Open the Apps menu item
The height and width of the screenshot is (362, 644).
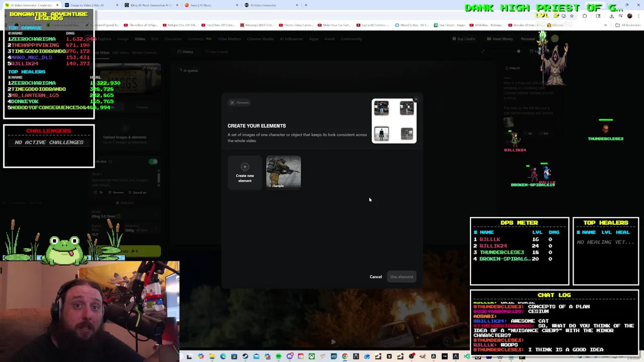coord(313,39)
